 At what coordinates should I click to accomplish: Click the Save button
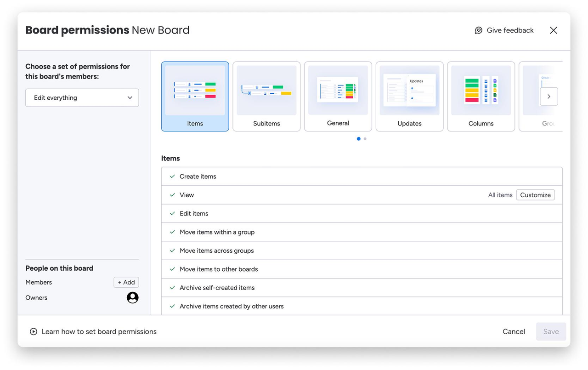pos(551,331)
